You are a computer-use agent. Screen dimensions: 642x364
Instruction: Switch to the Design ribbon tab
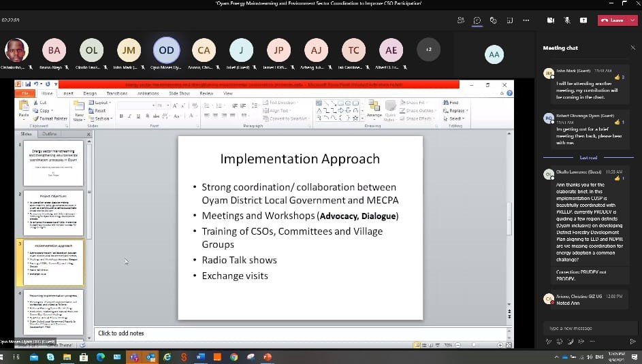90,93
